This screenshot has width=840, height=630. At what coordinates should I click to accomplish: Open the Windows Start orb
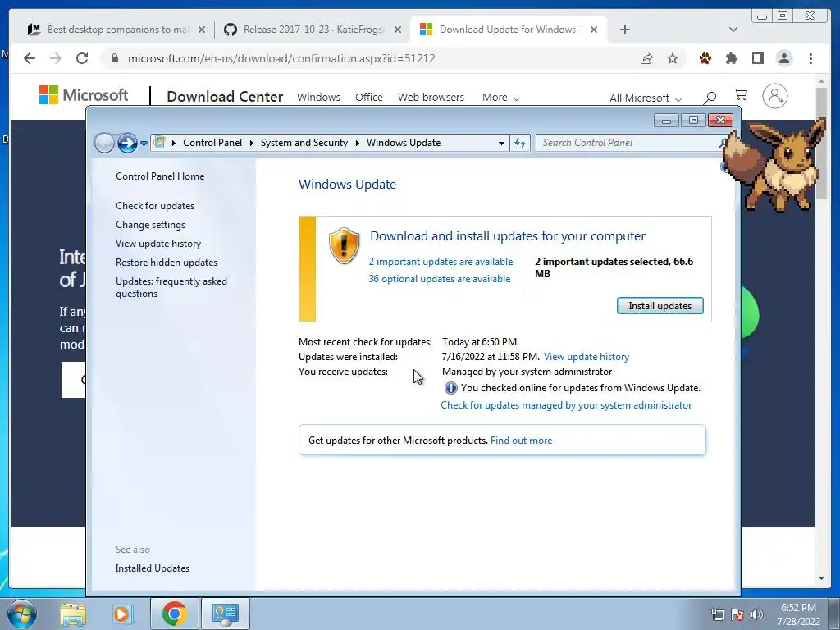coord(22,614)
